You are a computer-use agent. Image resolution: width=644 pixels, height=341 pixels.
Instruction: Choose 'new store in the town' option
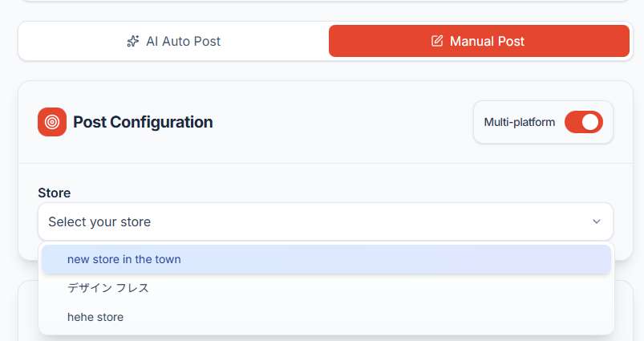(x=124, y=259)
